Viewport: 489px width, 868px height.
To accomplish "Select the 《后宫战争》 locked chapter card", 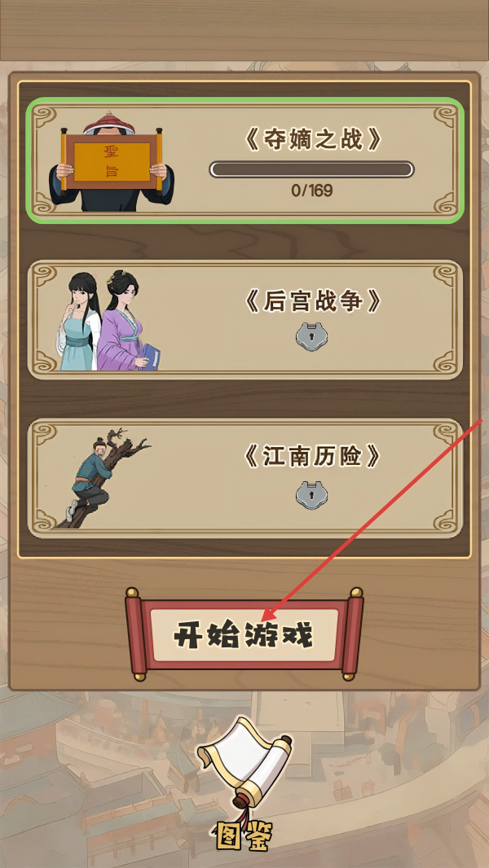I will (244, 320).
